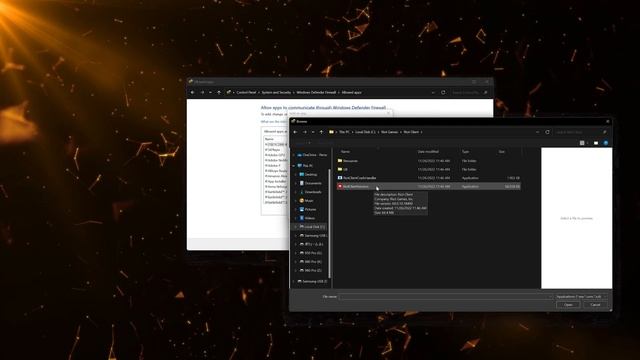The width and height of the screenshot is (640, 360).
Task: Select the Resources folder
Action: 429,161
